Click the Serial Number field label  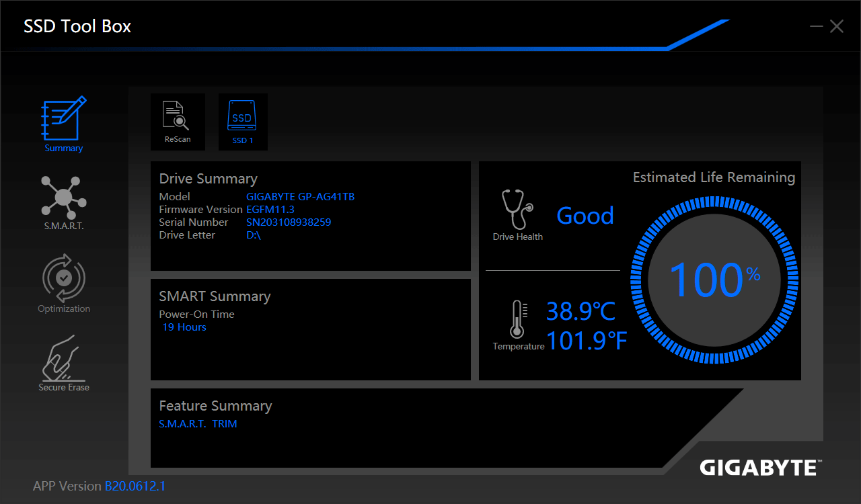pyautogui.click(x=194, y=222)
